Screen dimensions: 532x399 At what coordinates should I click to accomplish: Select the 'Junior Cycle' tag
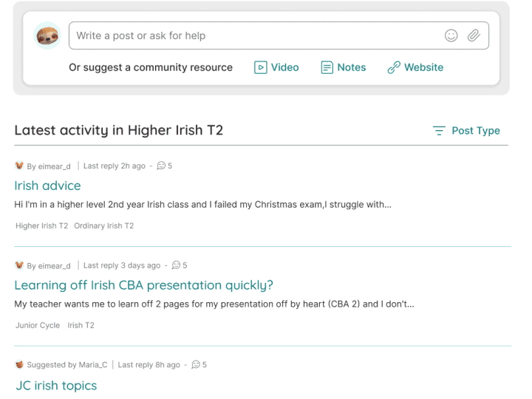[38, 325]
